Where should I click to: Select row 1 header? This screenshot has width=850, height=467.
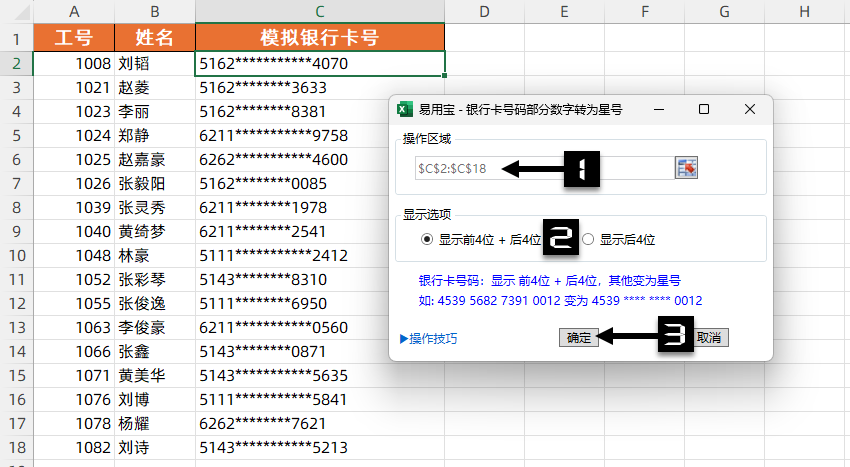click(x=16, y=39)
